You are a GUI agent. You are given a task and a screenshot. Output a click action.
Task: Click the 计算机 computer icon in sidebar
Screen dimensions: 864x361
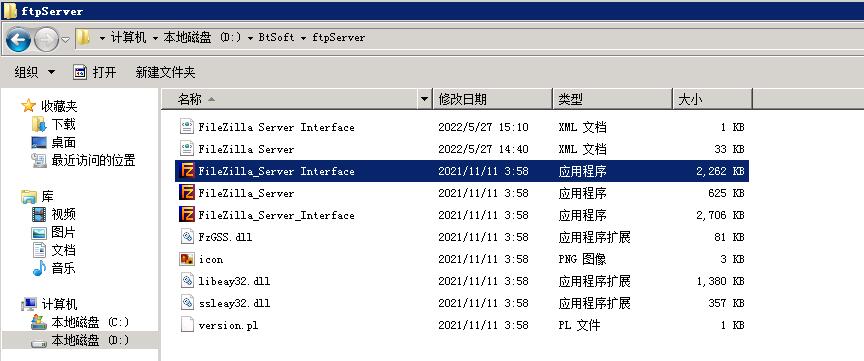[x=29, y=304]
